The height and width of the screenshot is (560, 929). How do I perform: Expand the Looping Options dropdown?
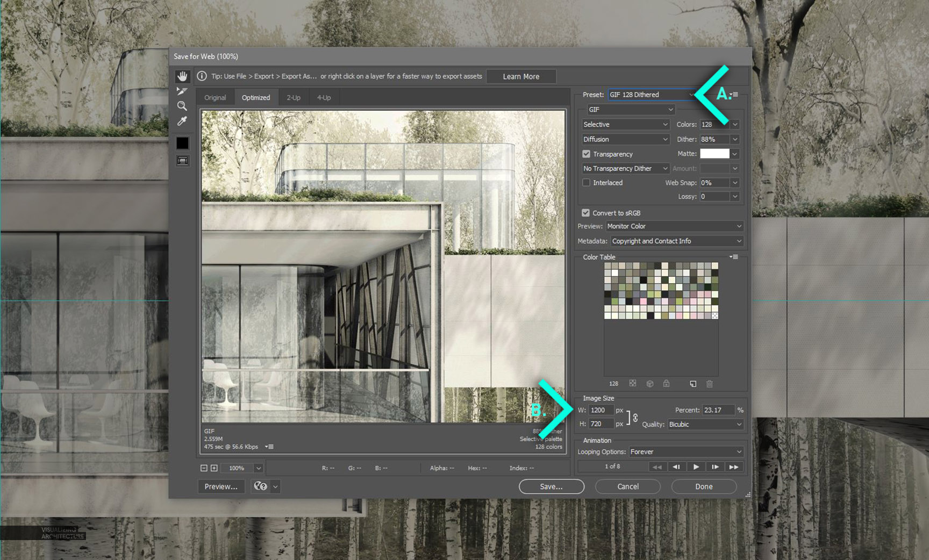pos(685,452)
